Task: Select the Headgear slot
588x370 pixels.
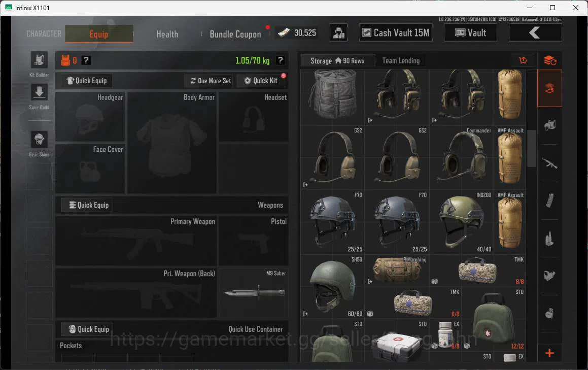Action: tap(90, 117)
